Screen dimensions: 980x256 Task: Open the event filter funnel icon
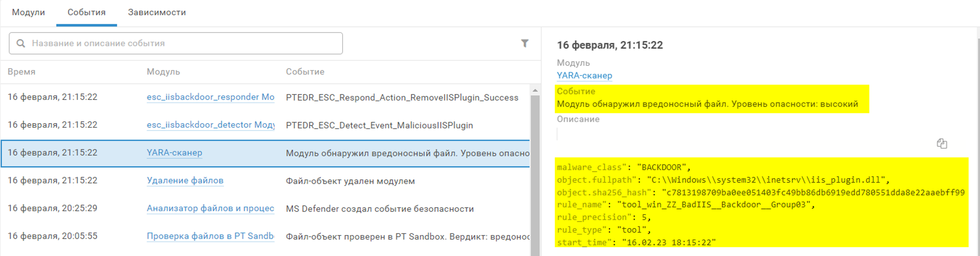click(x=524, y=44)
